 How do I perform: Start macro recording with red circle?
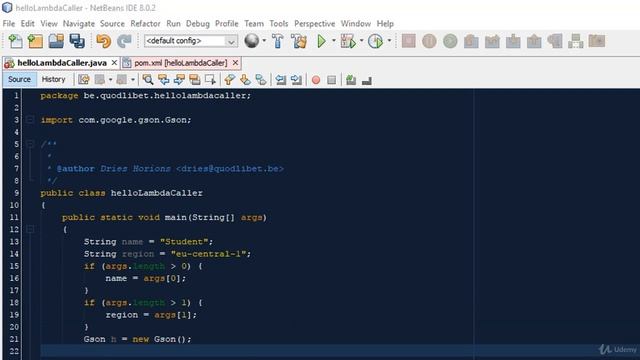(316, 80)
